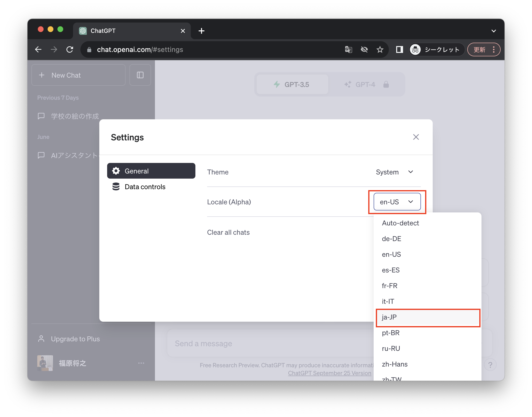532x417 pixels.
Task: Choose fr-FR locale option
Action: pyautogui.click(x=428, y=286)
